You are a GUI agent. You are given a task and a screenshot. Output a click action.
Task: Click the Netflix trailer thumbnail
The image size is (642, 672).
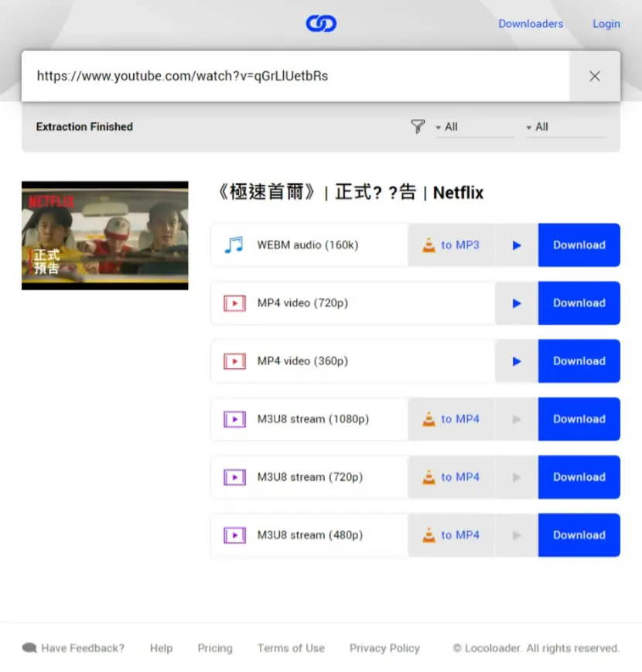tap(105, 236)
